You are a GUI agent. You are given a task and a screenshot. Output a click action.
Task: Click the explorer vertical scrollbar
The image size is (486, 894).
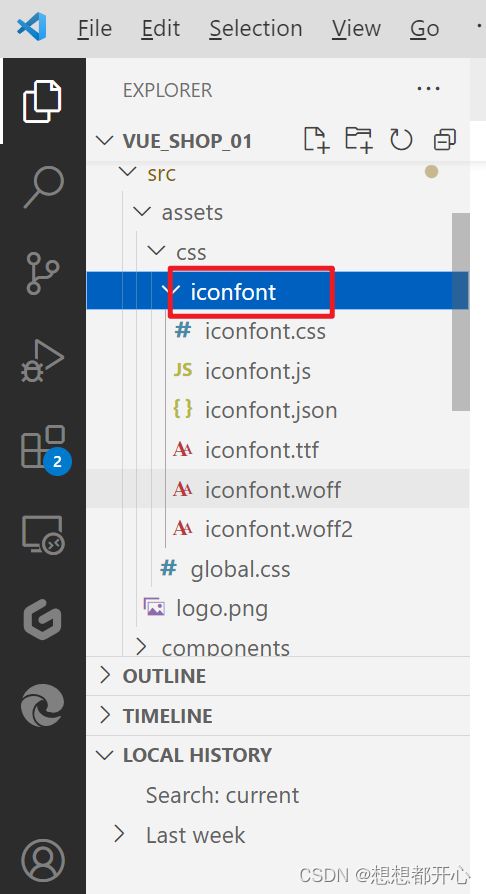[x=461, y=311]
